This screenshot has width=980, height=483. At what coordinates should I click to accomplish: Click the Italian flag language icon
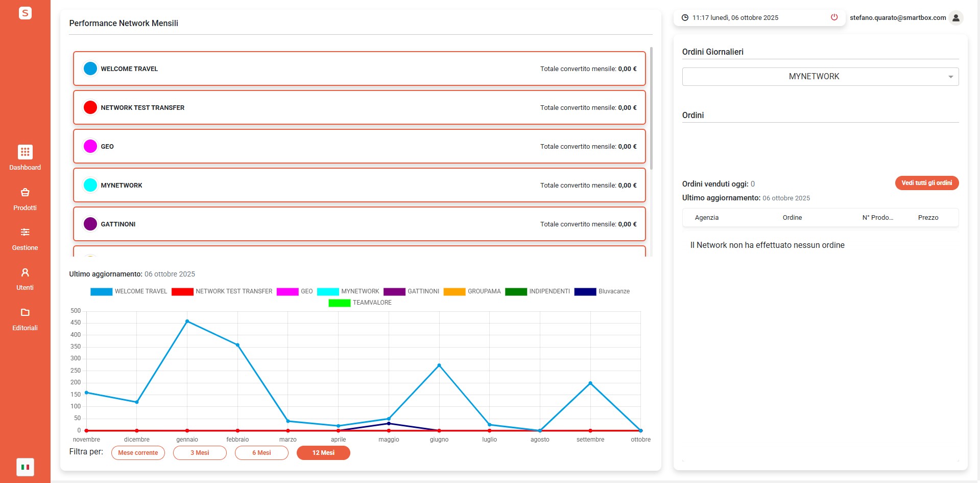click(25, 467)
